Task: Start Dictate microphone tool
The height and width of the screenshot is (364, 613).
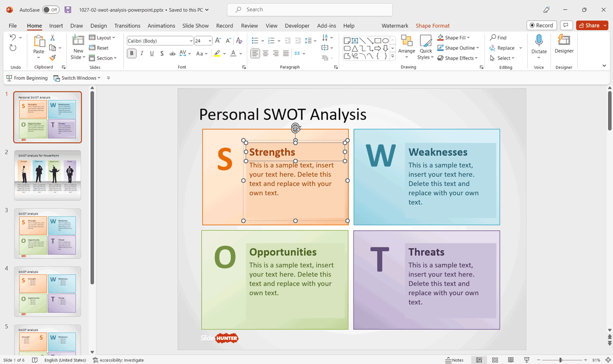Action: point(539,44)
